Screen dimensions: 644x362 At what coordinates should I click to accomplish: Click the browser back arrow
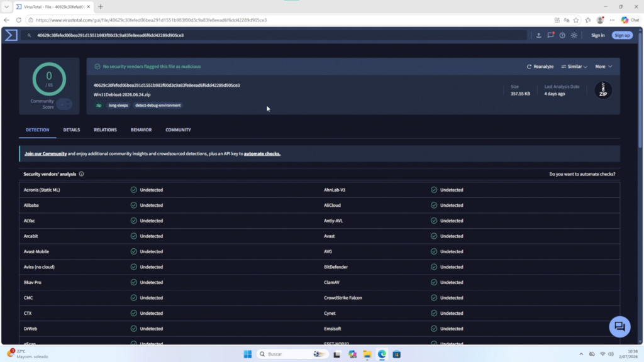coord(6,19)
